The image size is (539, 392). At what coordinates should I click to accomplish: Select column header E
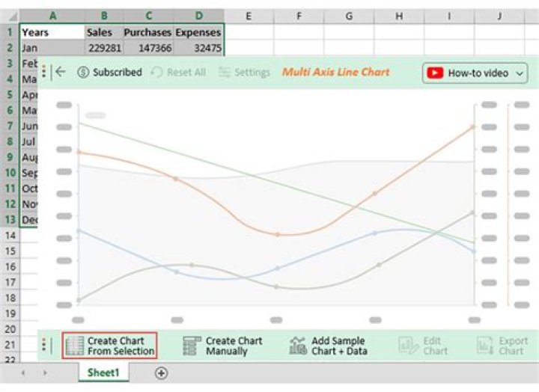249,16
